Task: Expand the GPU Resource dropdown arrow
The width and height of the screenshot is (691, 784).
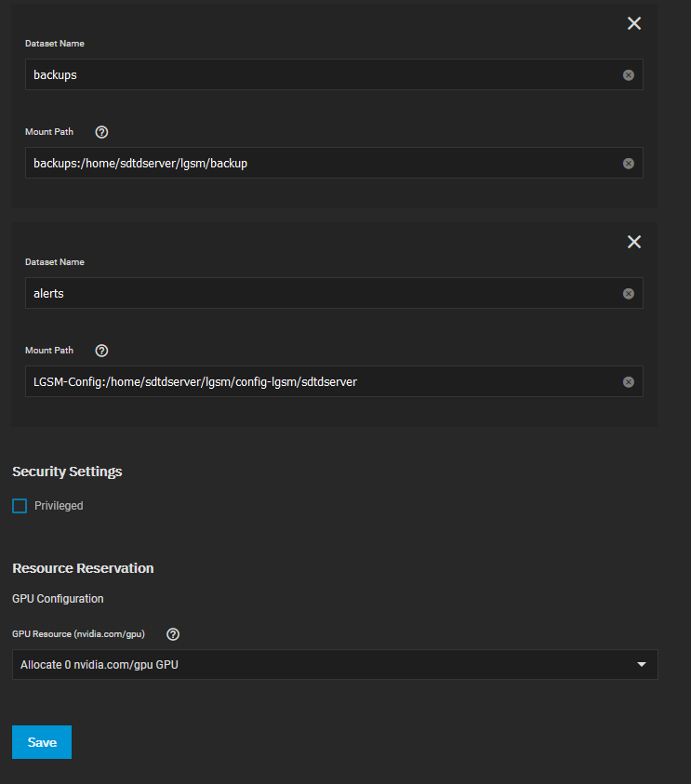Action: (642, 665)
